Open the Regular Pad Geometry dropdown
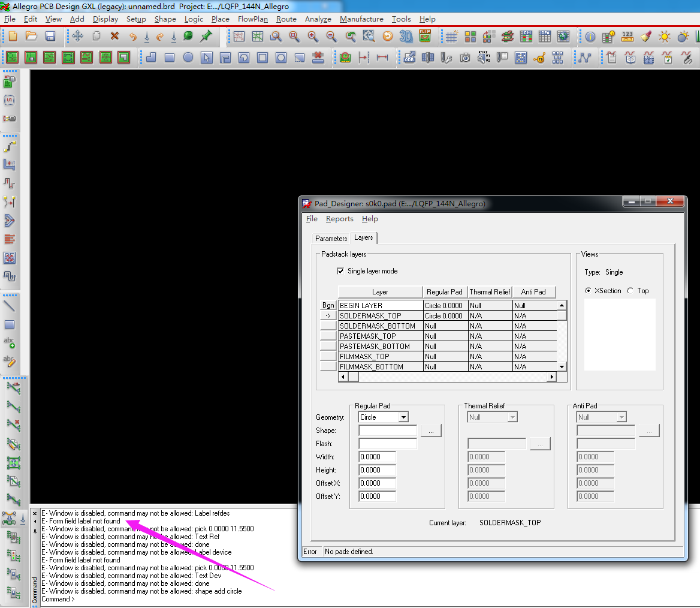 403,417
